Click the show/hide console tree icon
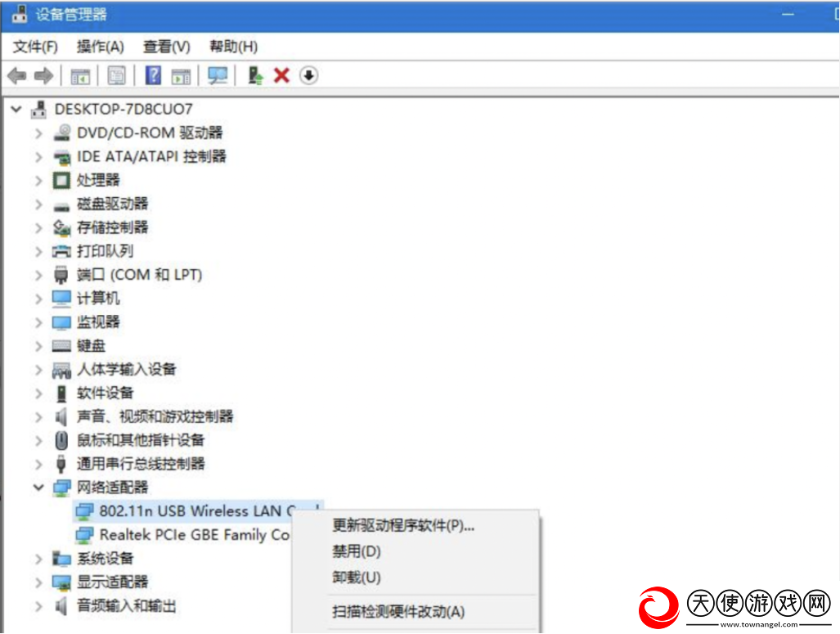Image resolution: width=840 pixels, height=634 pixels. (80, 77)
